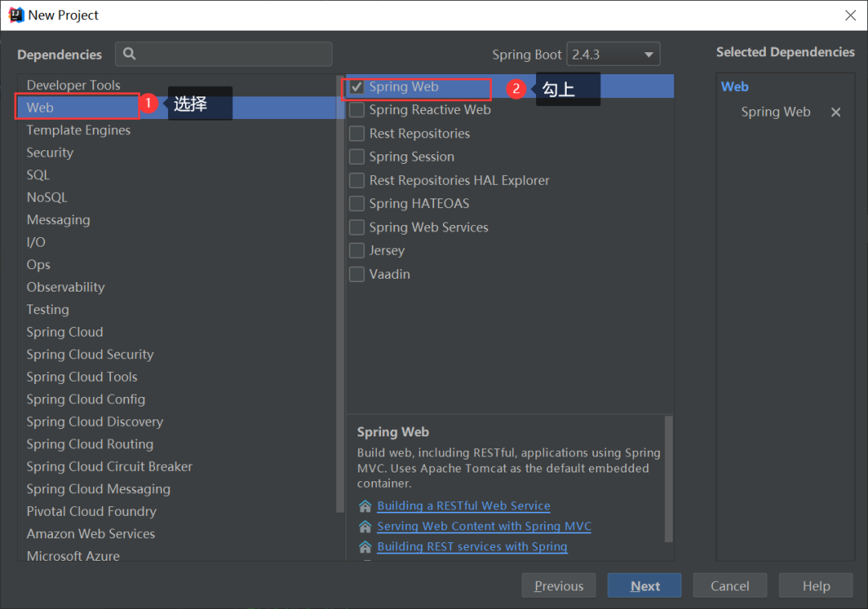Click the category list scrollbar
This screenshot has width=868, height=609.
pos(340,293)
